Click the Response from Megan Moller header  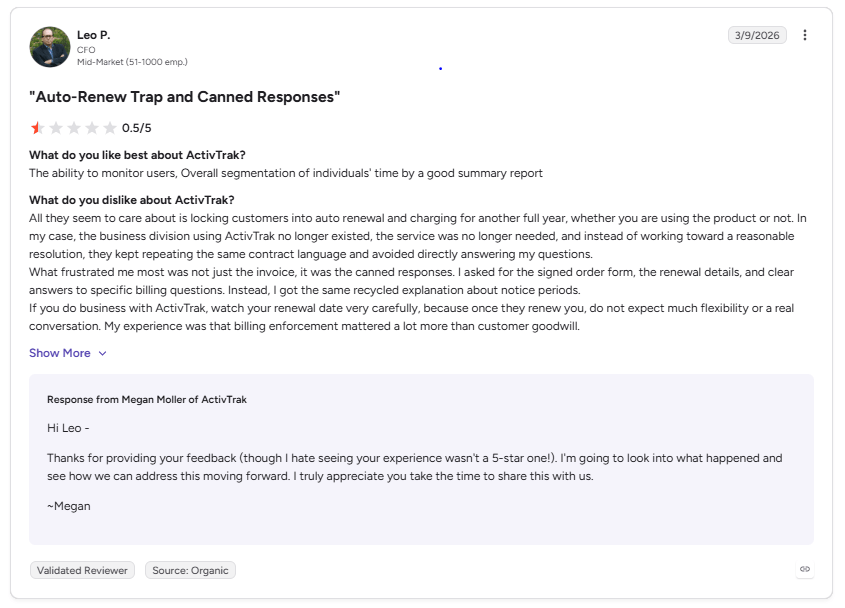coord(147,399)
